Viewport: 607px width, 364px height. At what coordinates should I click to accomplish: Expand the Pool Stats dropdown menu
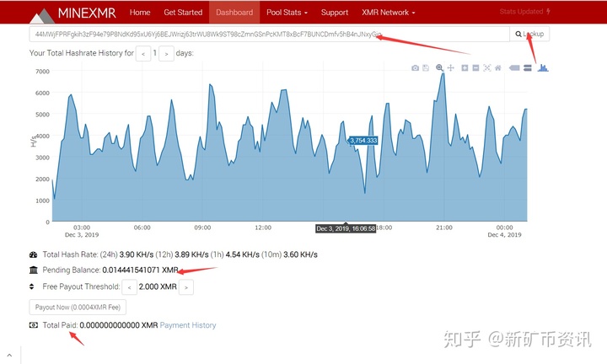pyautogui.click(x=287, y=13)
